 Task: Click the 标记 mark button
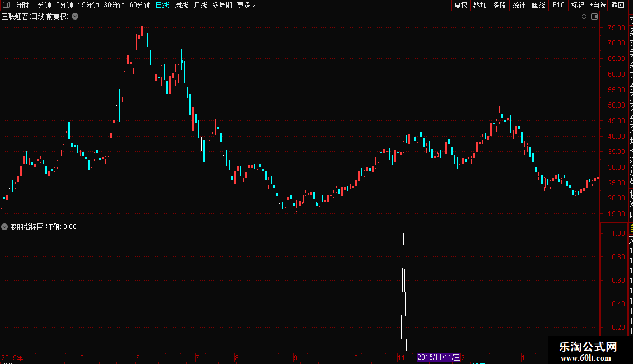click(x=578, y=5)
